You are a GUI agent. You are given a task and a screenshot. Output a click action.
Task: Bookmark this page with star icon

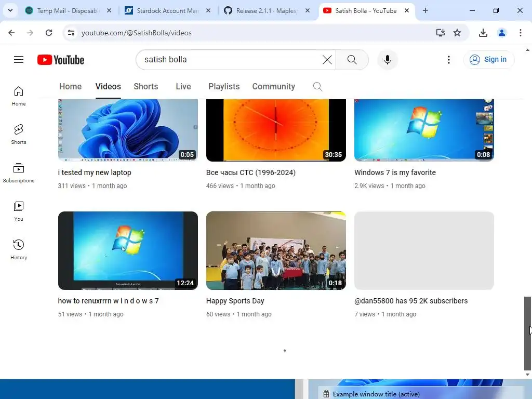click(457, 33)
